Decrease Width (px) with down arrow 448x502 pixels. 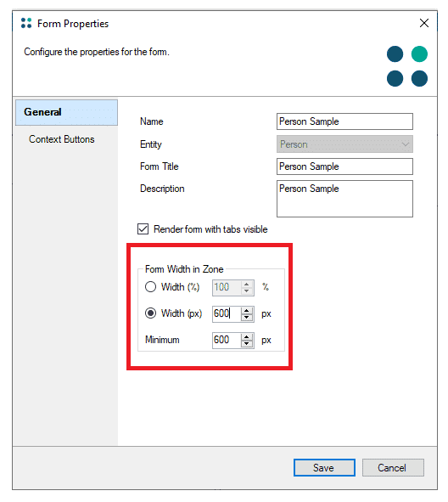247,318
